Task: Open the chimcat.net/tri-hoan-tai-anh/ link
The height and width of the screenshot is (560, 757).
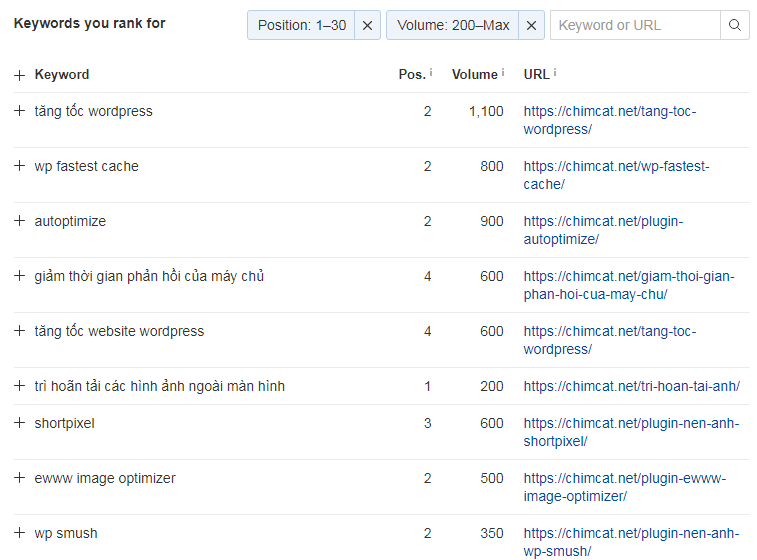Action: pos(631,386)
